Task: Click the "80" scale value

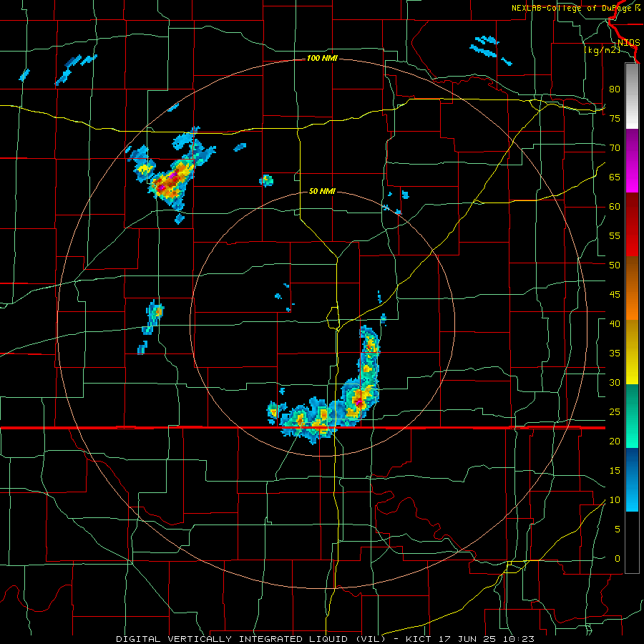Action: click(x=615, y=89)
